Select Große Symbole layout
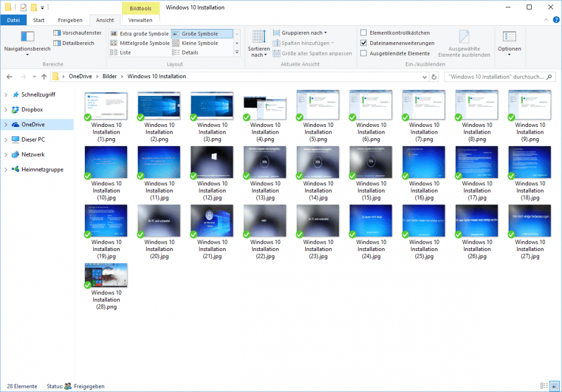This screenshot has width=562, height=392. coord(202,34)
